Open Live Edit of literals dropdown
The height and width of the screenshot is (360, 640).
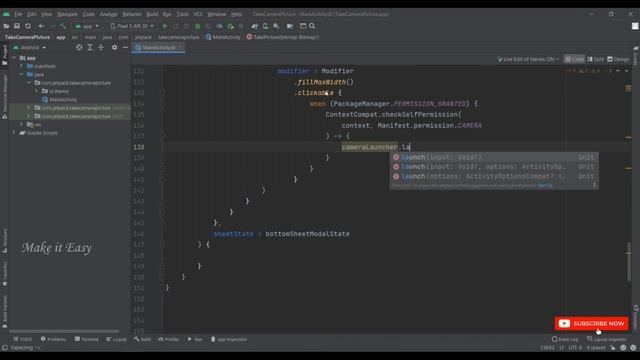(x=528, y=59)
